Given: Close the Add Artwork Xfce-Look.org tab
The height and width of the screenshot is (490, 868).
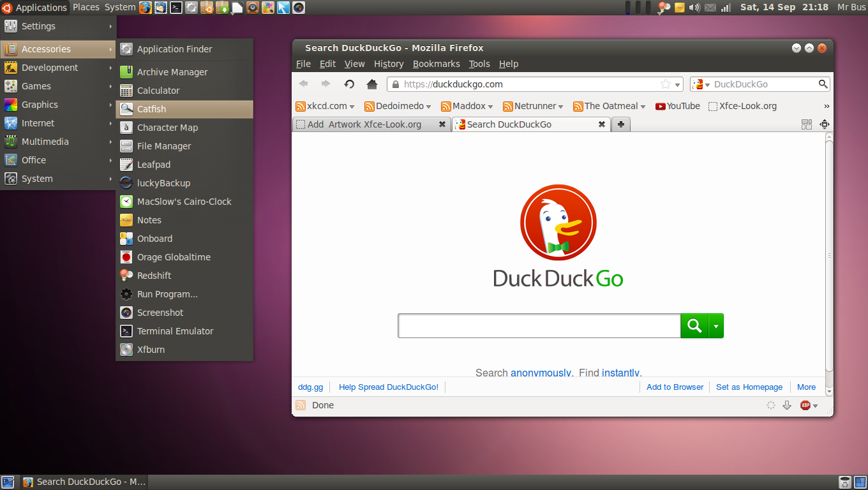Looking at the screenshot, I should click(442, 124).
